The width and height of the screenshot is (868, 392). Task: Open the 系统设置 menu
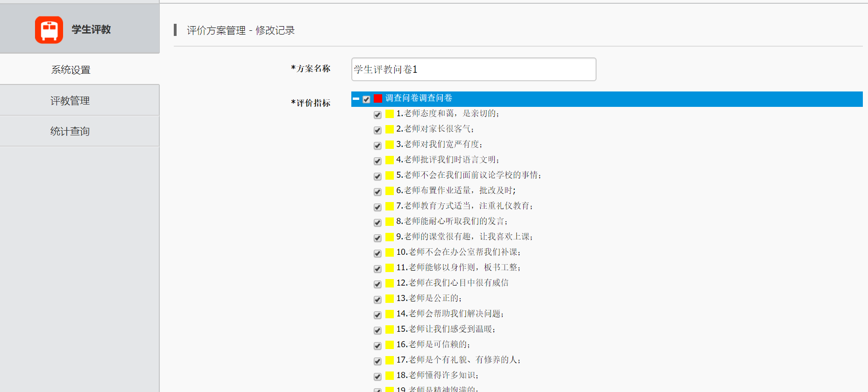[71, 70]
